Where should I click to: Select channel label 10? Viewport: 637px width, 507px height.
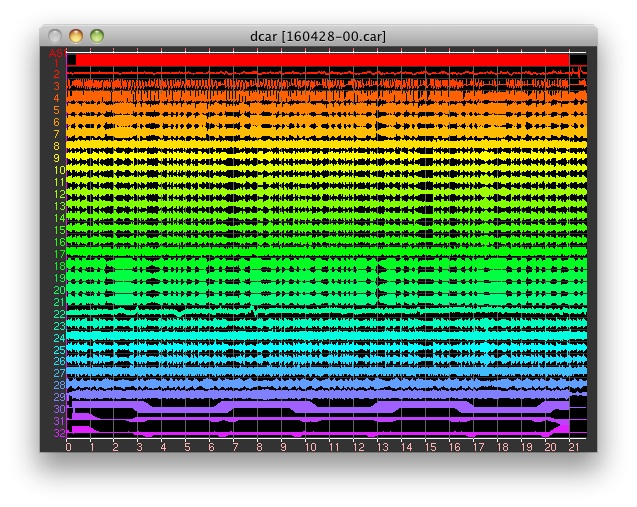[x=60, y=170]
